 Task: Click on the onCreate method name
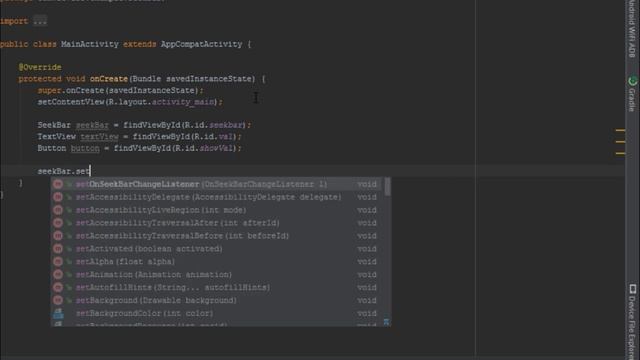click(109, 79)
